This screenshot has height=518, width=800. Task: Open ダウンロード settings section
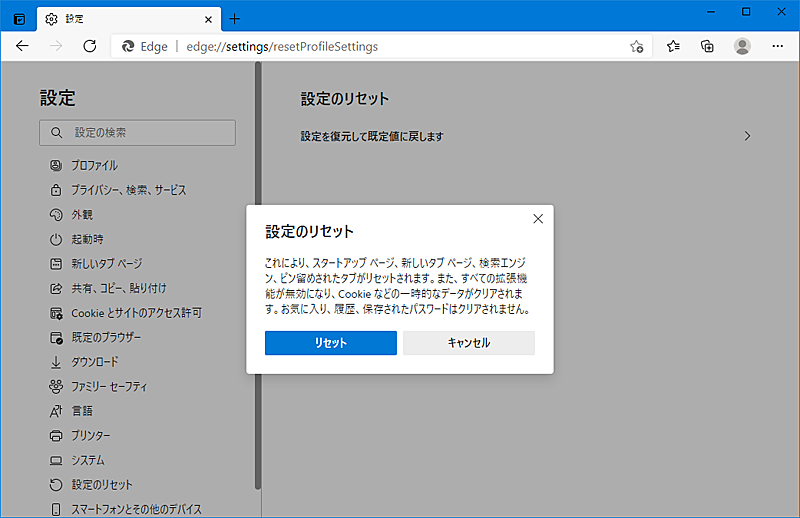[95, 362]
